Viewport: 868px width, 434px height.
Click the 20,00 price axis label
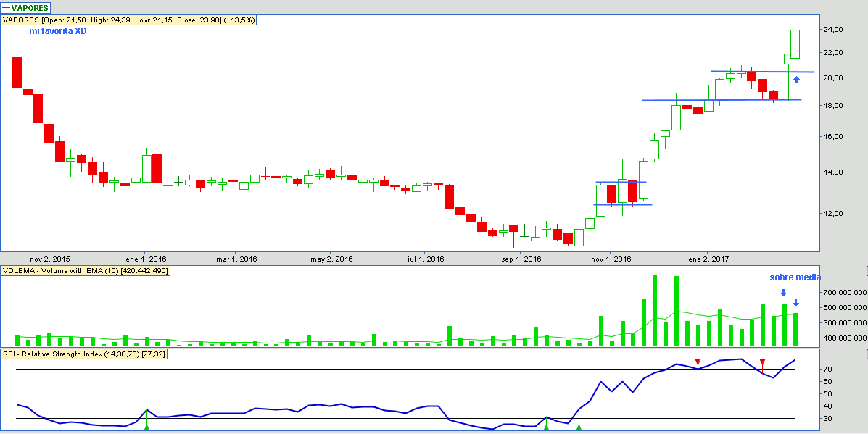(x=832, y=78)
